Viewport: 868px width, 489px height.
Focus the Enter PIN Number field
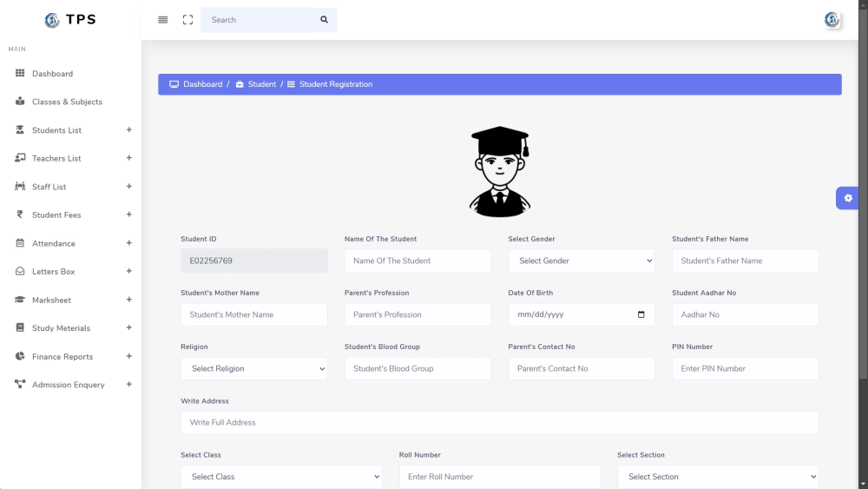pos(745,369)
